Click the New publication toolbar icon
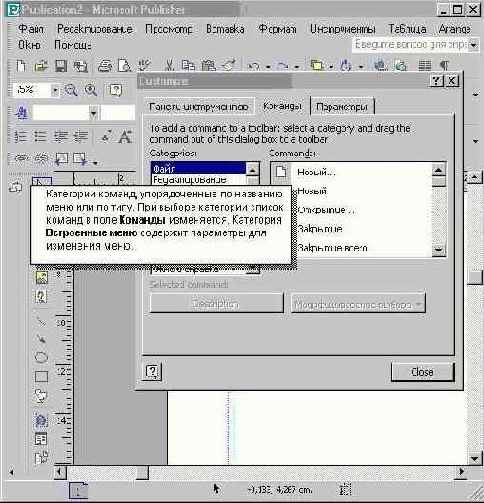This screenshot has width=484, height=503. [21, 66]
